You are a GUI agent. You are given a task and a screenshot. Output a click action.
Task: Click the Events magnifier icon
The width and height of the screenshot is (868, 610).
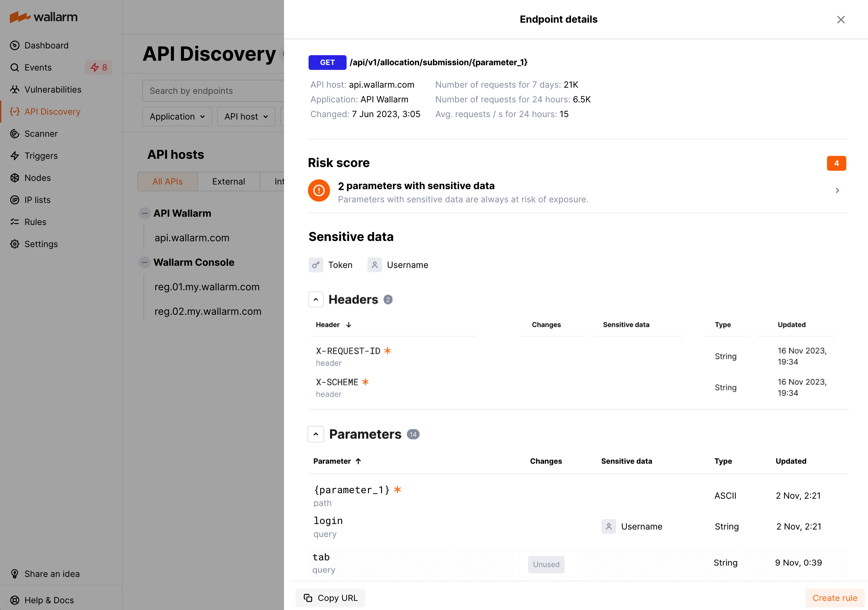[15, 68]
